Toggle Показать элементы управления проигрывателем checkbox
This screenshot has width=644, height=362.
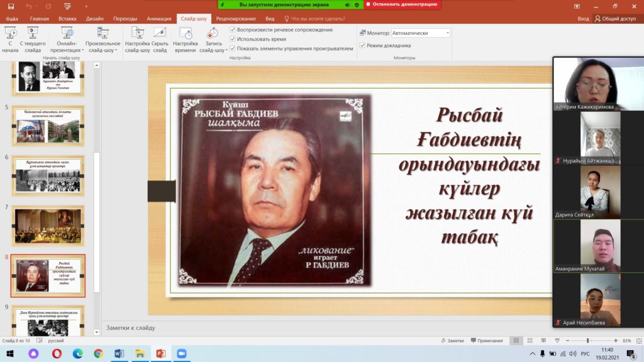pos(233,48)
